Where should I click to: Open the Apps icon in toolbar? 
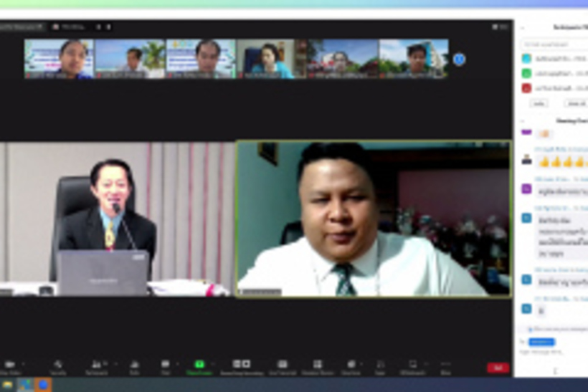coord(380,364)
